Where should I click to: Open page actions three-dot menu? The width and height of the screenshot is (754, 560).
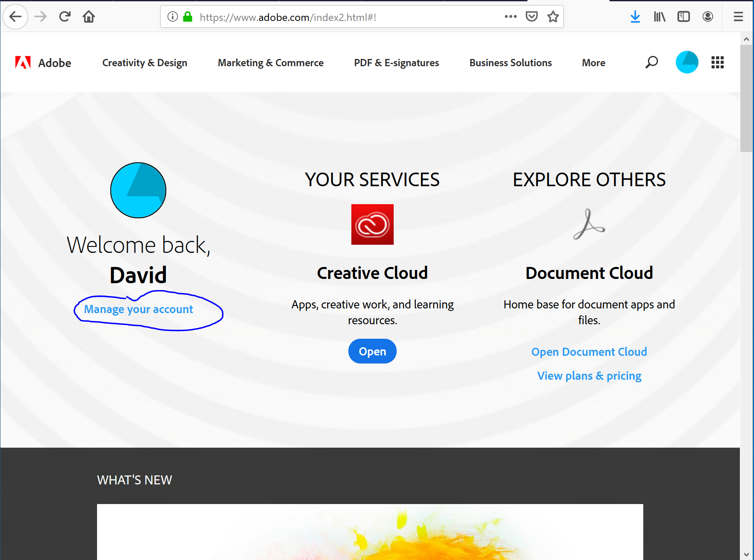510,17
